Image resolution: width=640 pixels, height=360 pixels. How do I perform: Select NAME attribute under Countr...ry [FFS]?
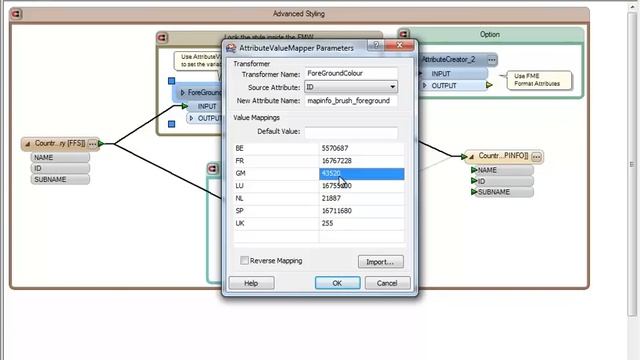click(60, 158)
